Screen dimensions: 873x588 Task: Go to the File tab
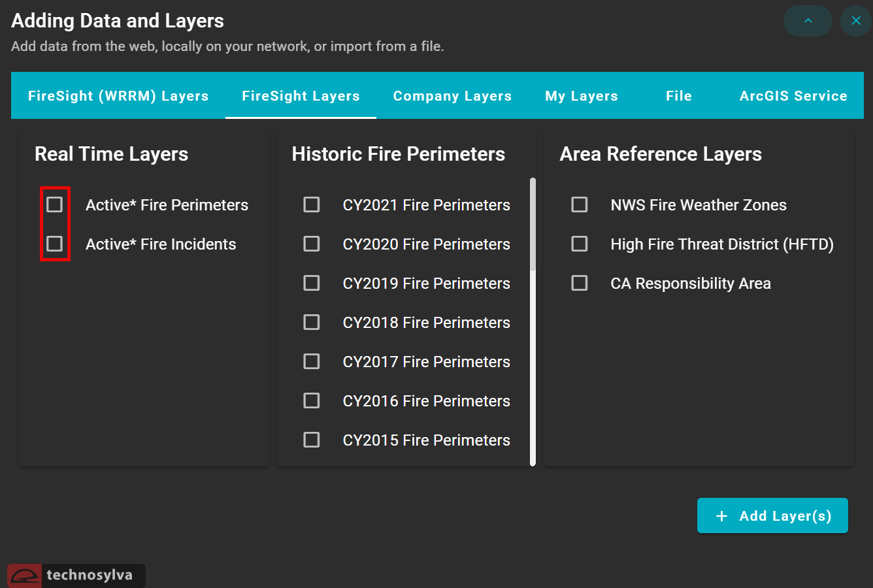(678, 96)
